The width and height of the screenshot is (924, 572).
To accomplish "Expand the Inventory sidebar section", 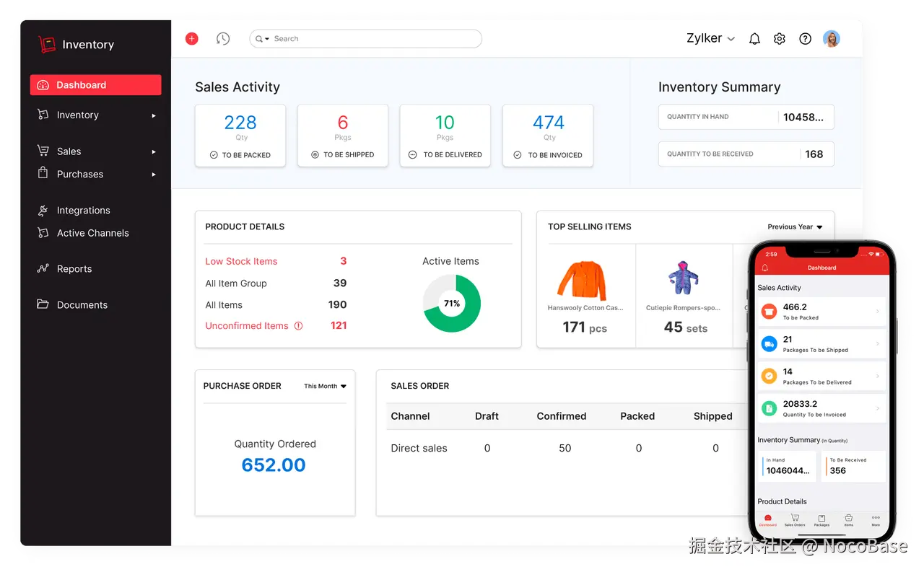I will pyautogui.click(x=153, y=115).
